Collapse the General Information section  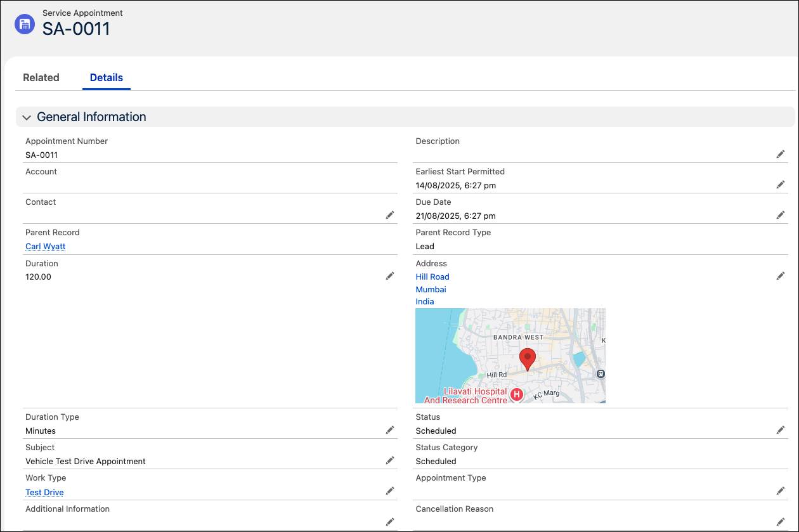[x=27, y=117]
